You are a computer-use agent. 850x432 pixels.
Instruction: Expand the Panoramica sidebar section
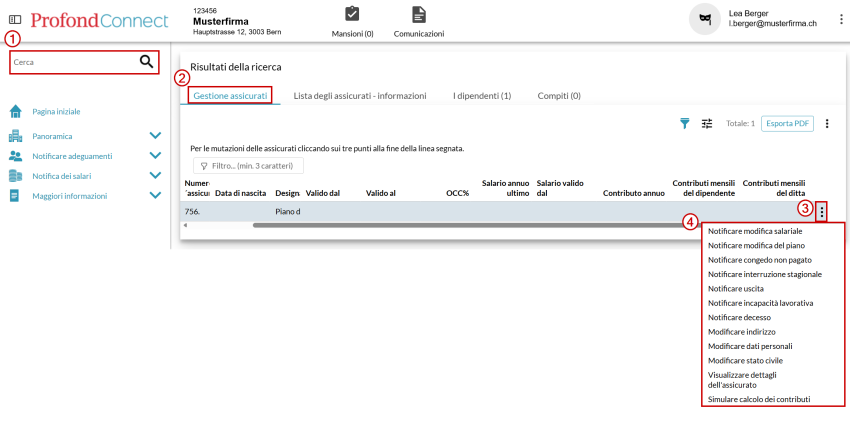pyautogui.click(x=155, y=135)
